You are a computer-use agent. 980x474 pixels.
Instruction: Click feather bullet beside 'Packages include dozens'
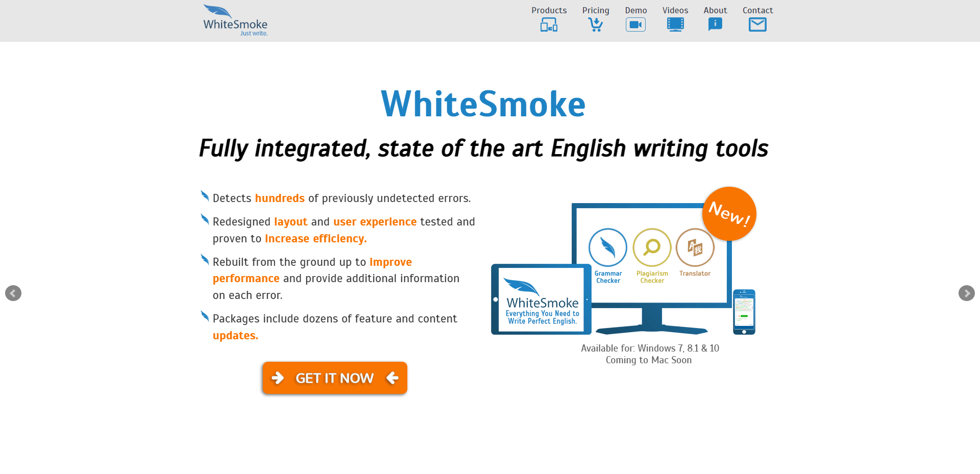coord(205,316)
